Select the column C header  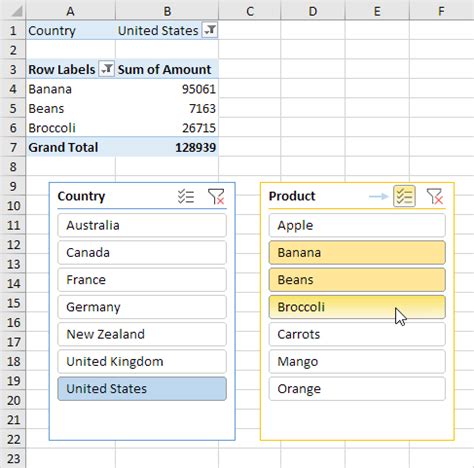click(250, 11)
